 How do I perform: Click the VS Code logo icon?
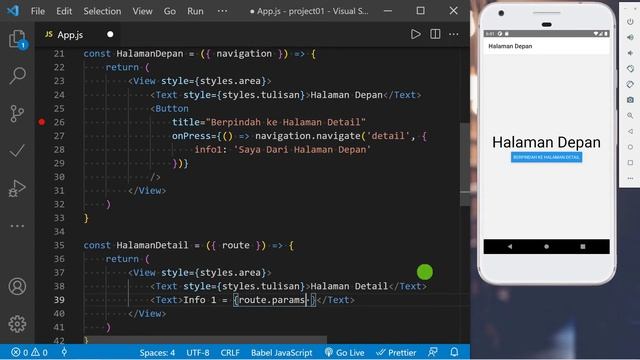click(13, 11)
